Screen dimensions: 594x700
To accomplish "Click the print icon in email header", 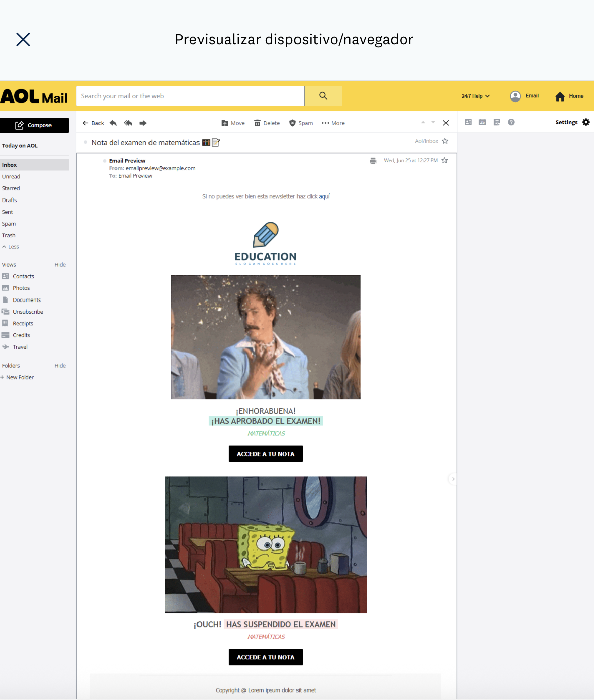I will 373,161.
